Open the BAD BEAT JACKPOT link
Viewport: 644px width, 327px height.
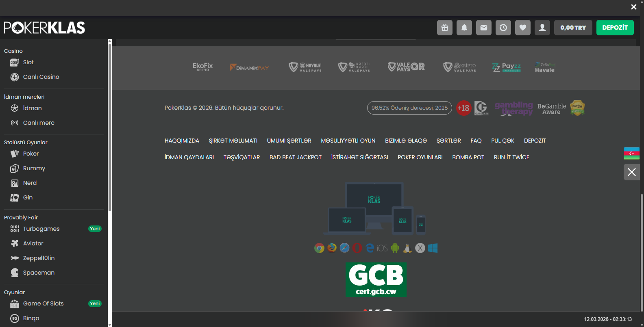[295, 157]
